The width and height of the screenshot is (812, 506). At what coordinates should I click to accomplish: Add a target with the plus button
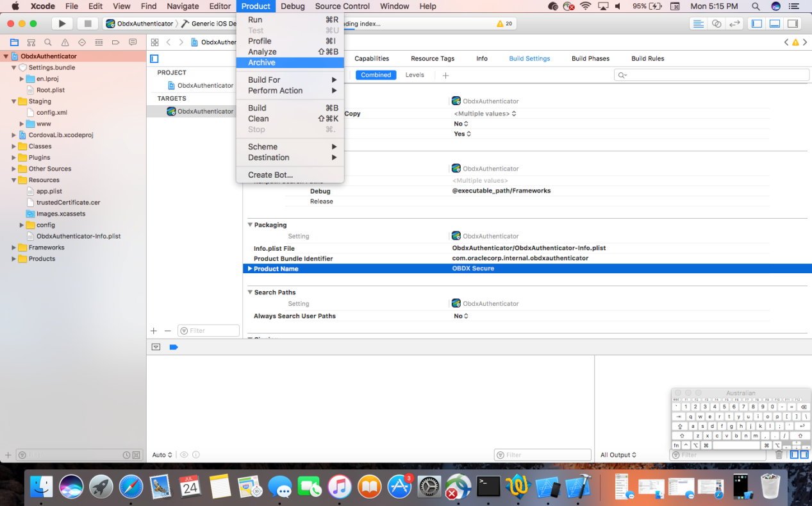tap(153, 331)
